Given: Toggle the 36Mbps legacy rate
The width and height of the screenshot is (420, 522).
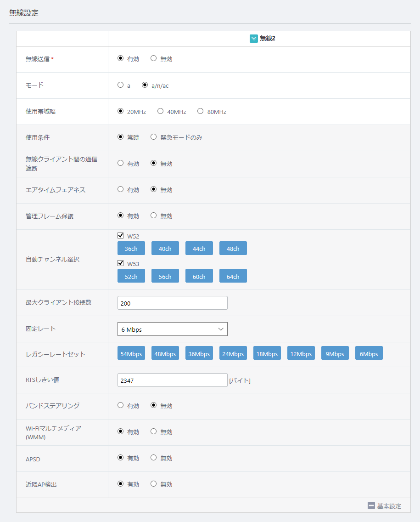Looking at the screenshot, I should click(199, 353).
